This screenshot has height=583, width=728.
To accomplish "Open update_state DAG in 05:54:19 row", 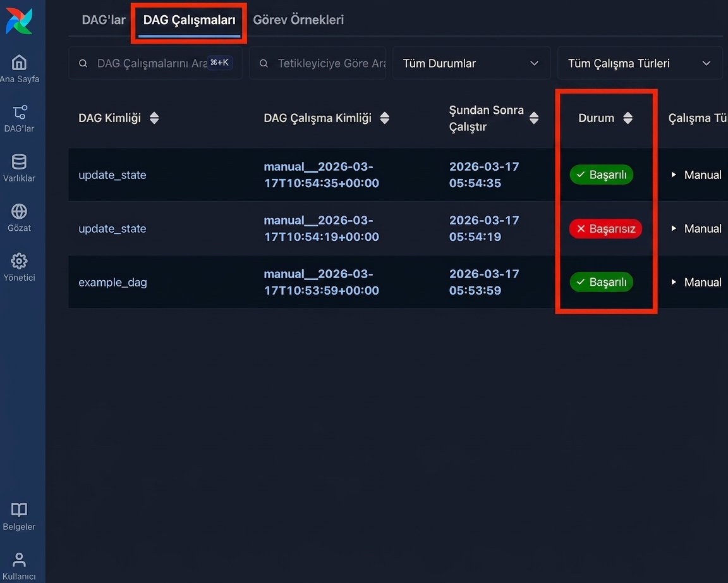I will coord(112,228).
